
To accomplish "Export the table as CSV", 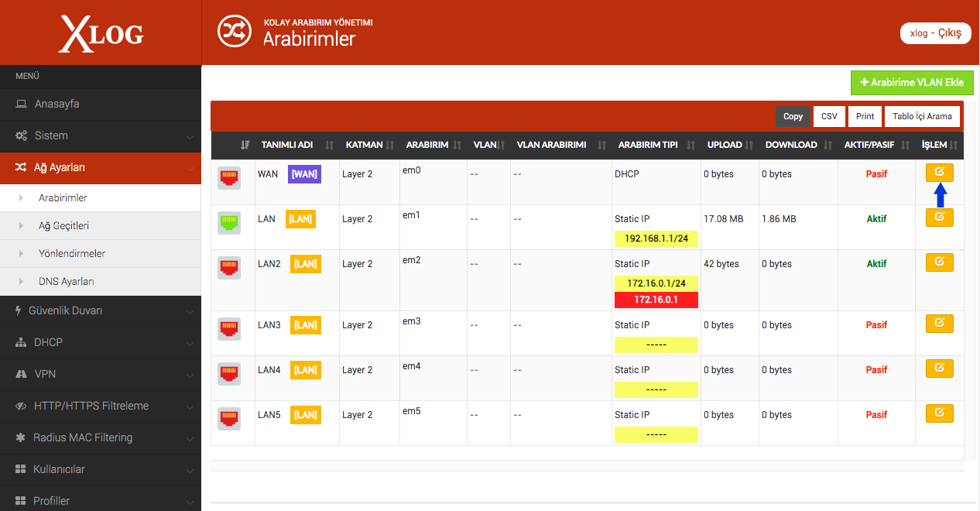I will pos(829,116).
